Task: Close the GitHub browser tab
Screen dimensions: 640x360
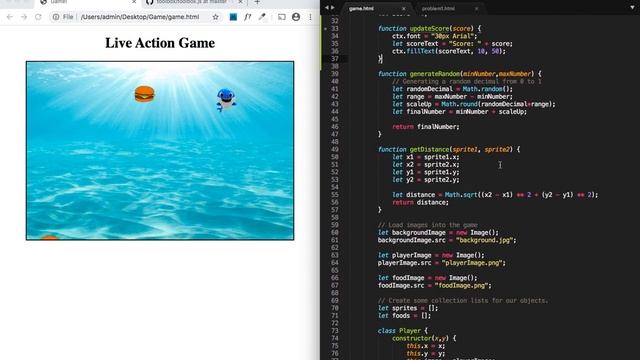Action: (x=240, y=2)
